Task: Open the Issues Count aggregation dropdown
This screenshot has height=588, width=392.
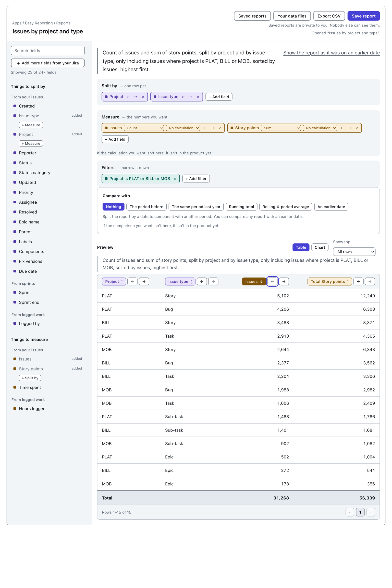Action: pyautogui.click(x=144, y=128)
